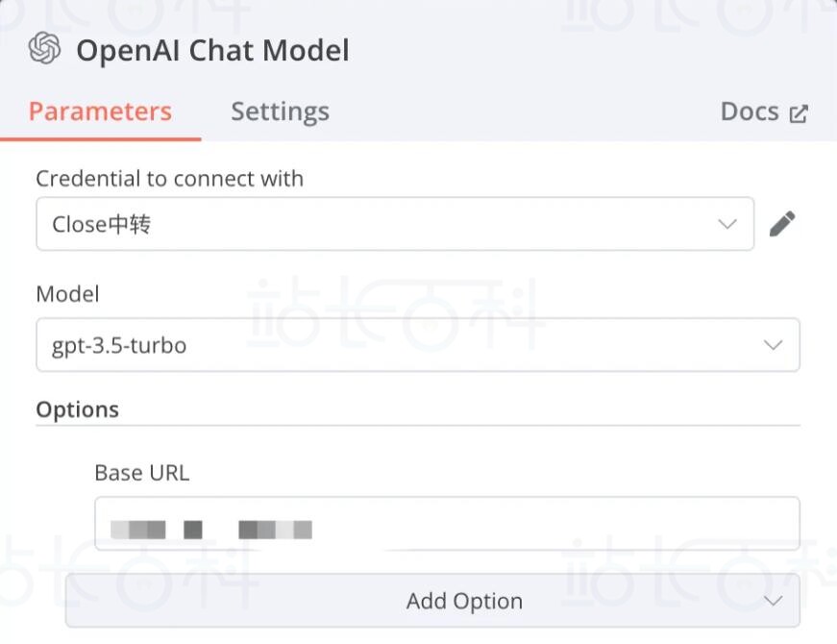837x644 pixels.
Task: Edit the selected credential with pencil icon
Action: [782, 224]
